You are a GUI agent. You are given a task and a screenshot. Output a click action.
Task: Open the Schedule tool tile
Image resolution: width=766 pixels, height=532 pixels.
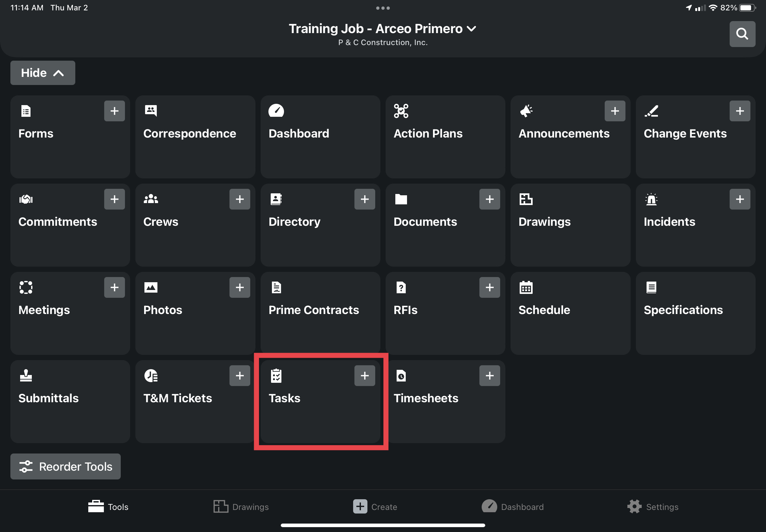570,313
